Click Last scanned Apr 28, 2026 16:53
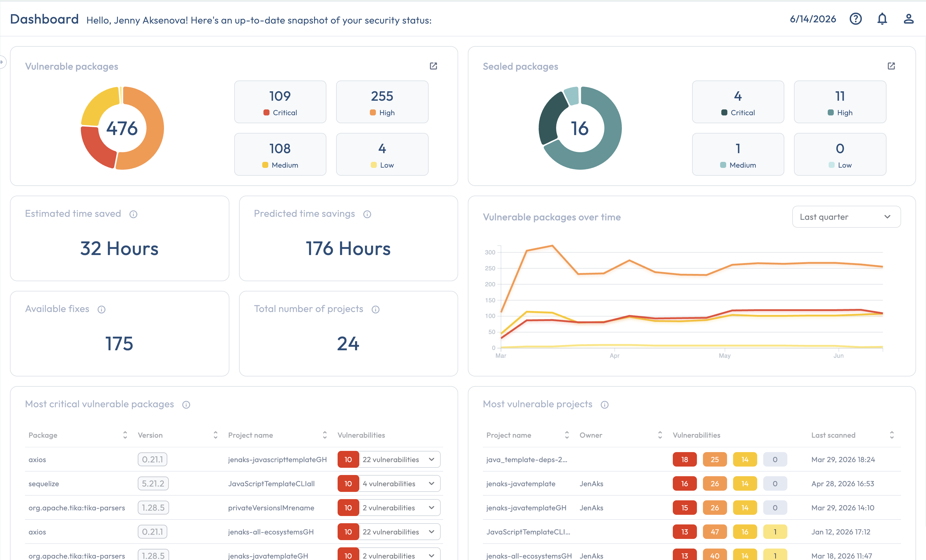 (843, 483)
